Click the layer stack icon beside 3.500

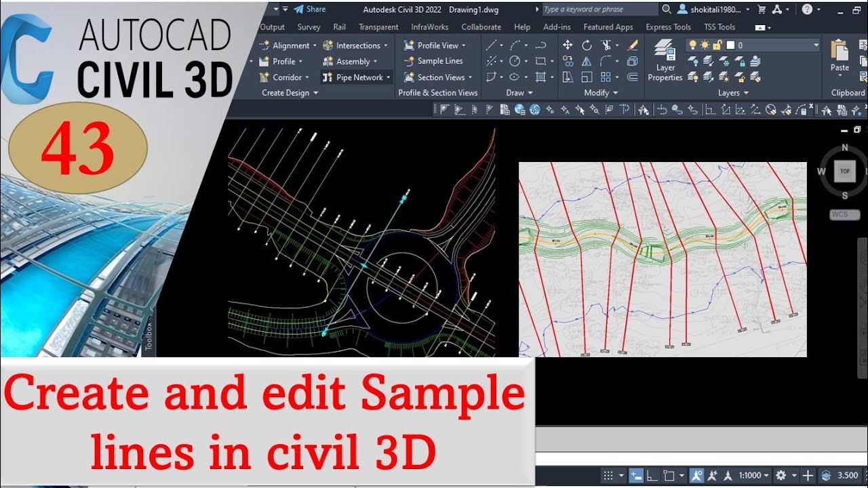pos(826,475)
